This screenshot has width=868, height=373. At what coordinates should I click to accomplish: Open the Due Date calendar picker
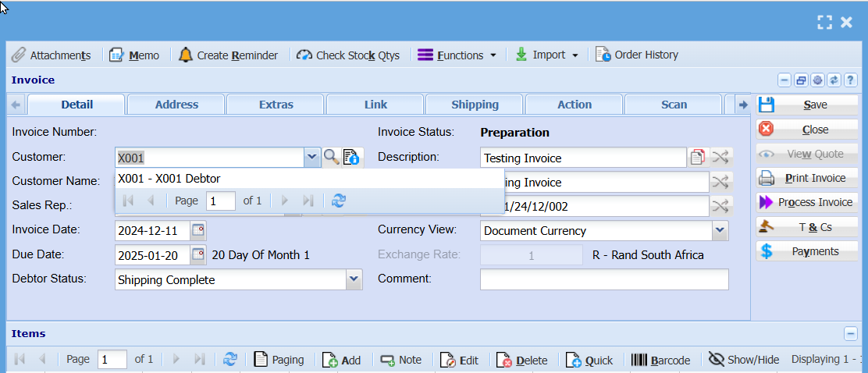tap(198, 254)
